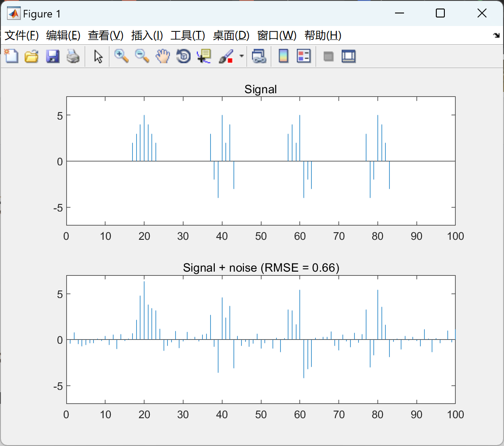Maximize the Figure 1 window

tap(440, 13)
